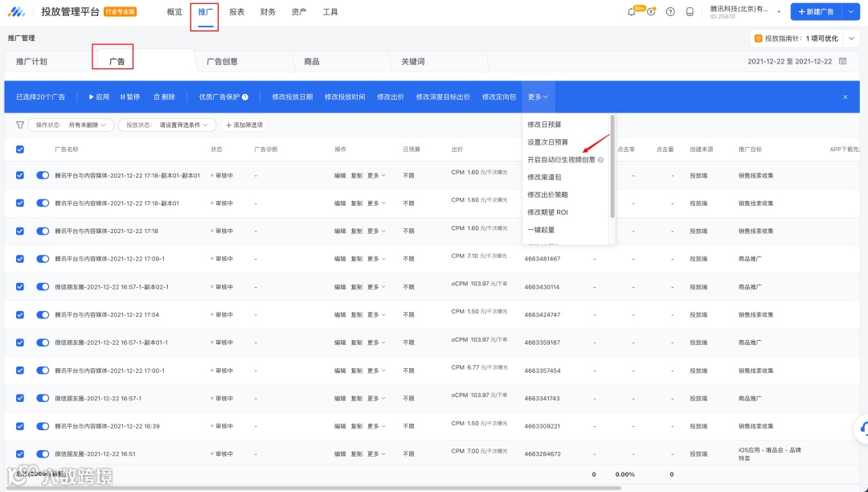Click 修改投放日期 batch action
The width and height of the screenshot is (868, 492).
tap(293, 96)
